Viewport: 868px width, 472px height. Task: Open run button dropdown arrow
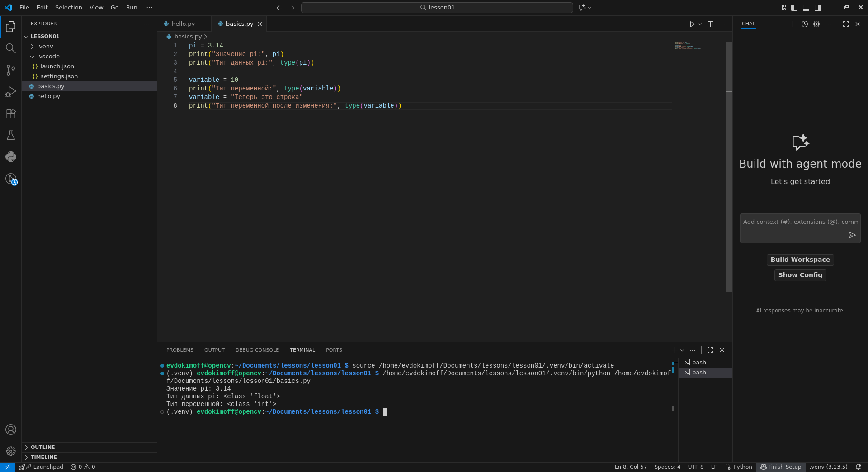(x=700, y=24)
